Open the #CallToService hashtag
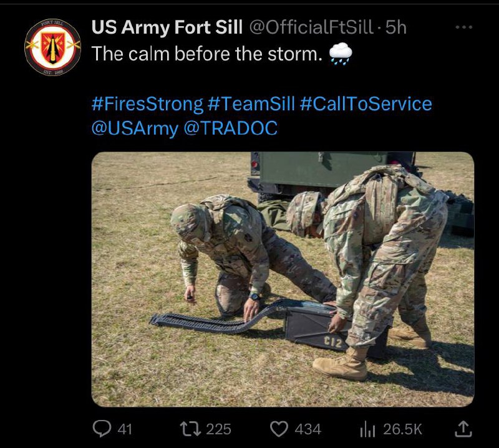Image resolution: width=499 pixels, height=448 pixels. (366, 104)
